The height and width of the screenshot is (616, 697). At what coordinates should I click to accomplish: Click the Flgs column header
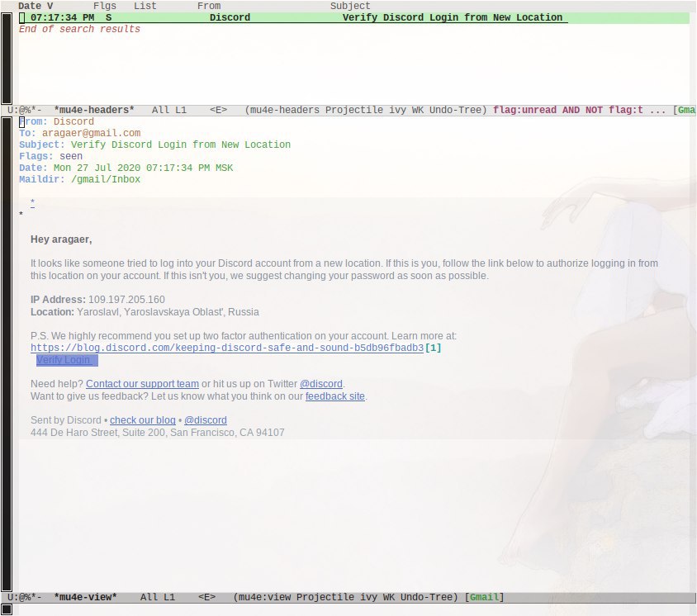point(105,6)
